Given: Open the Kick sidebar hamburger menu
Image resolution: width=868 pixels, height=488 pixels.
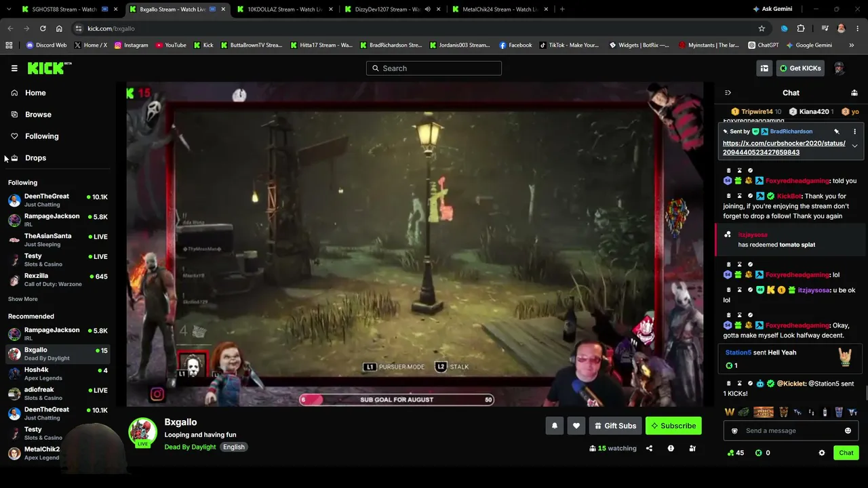Looking at the screenshot, I should pyautogui.click(x=14, y=68).
